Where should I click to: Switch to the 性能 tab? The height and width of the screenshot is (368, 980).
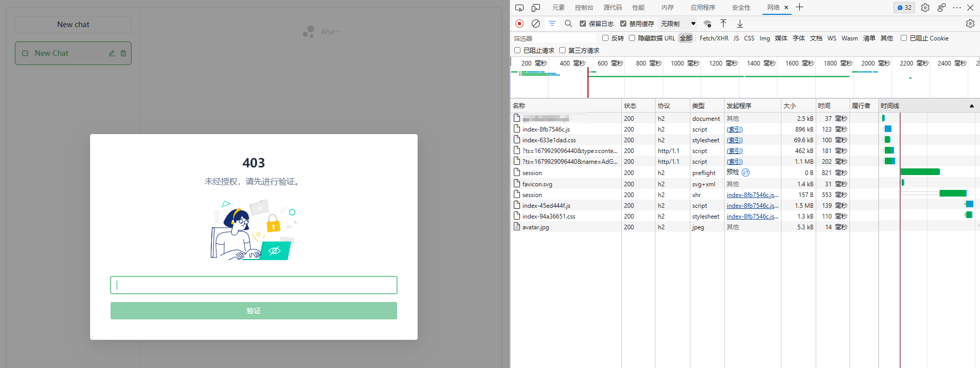(x=638, y=8)
